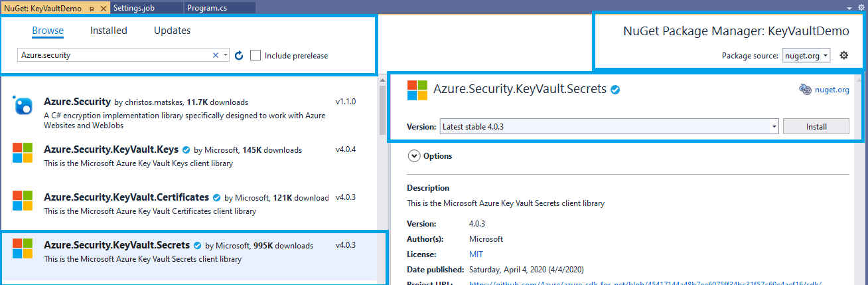868x285 pixels.
Task: Open the MIT license link
Action: tap(476, 254)
